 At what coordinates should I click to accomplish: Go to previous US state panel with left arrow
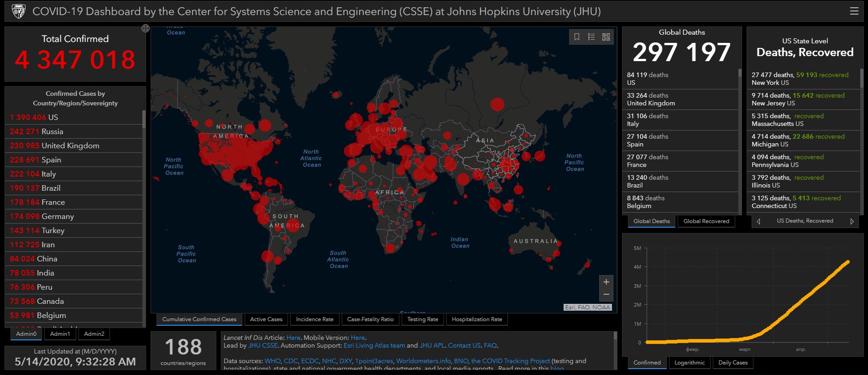tap(758, 221)
